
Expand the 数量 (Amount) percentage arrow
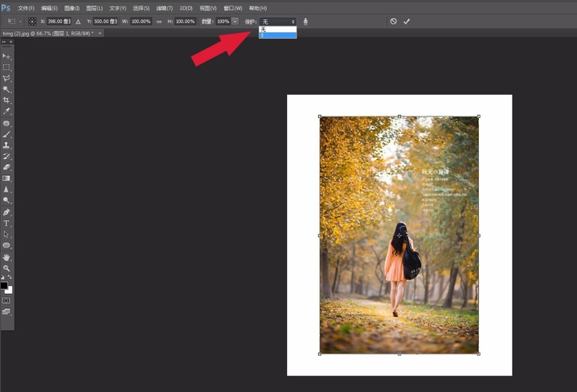point(235,22)
